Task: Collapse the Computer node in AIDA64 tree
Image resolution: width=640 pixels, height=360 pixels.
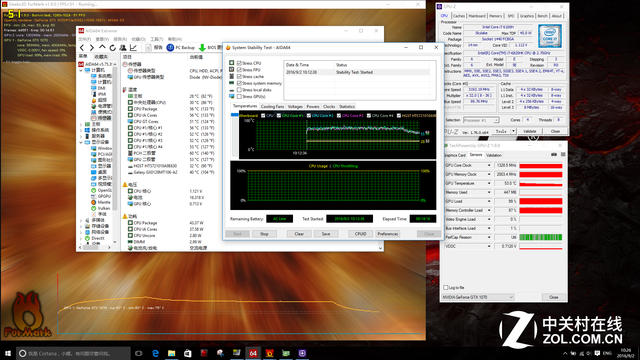Action: pyautogui.click(x=81, y=70)
